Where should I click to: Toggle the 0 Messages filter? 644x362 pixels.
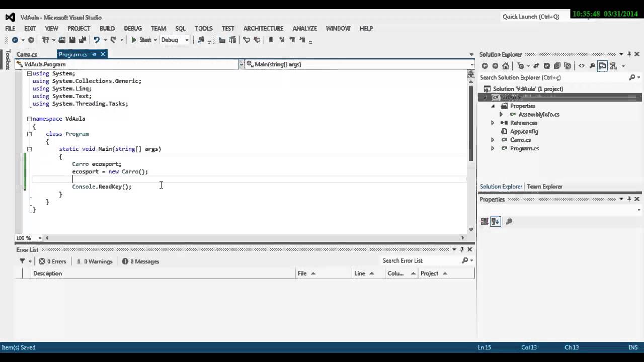(140, 261)
